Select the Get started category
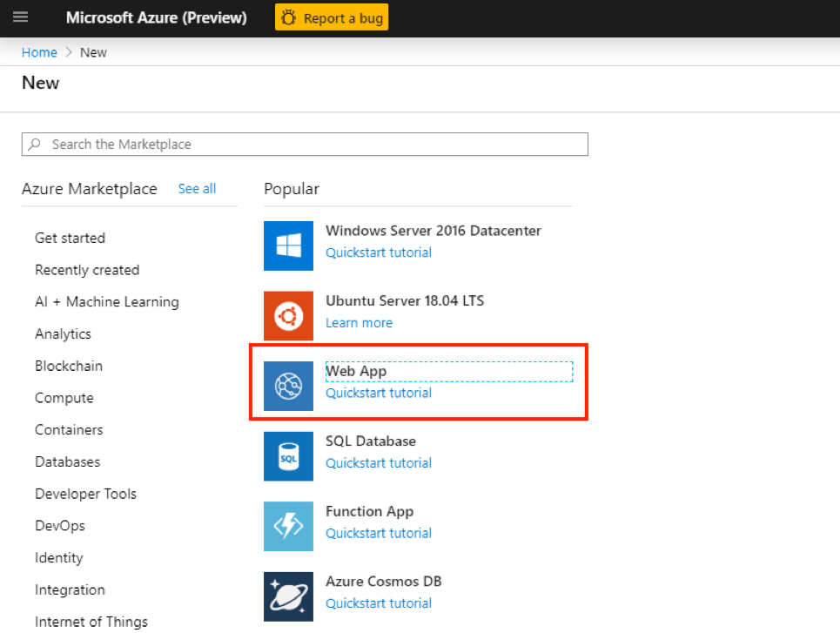840x633 pixels. click(70, 238)
